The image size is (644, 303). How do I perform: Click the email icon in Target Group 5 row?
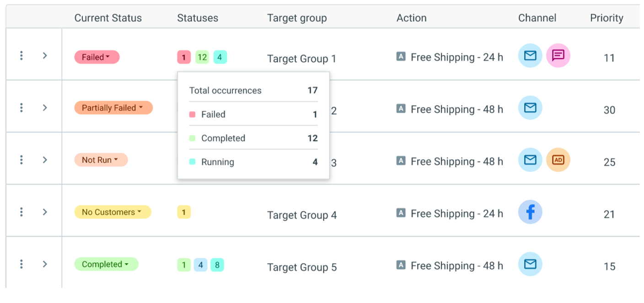pyautogui.click(x=530, y=264)
